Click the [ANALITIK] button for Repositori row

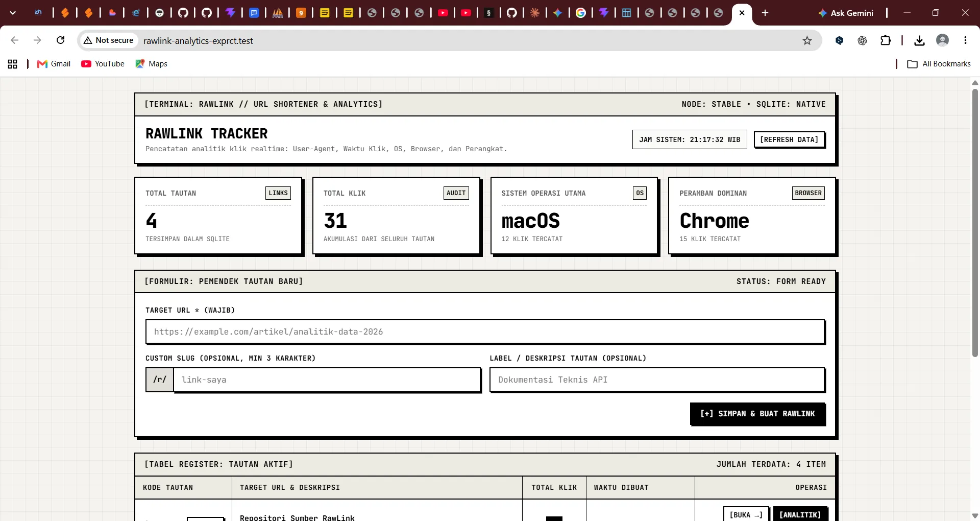click(800, 514)
